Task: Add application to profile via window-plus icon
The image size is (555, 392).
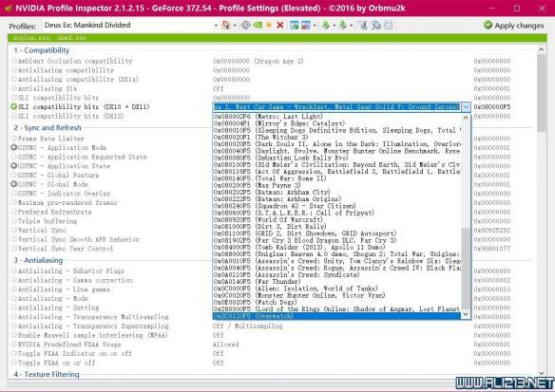Action: coord(294,25)
